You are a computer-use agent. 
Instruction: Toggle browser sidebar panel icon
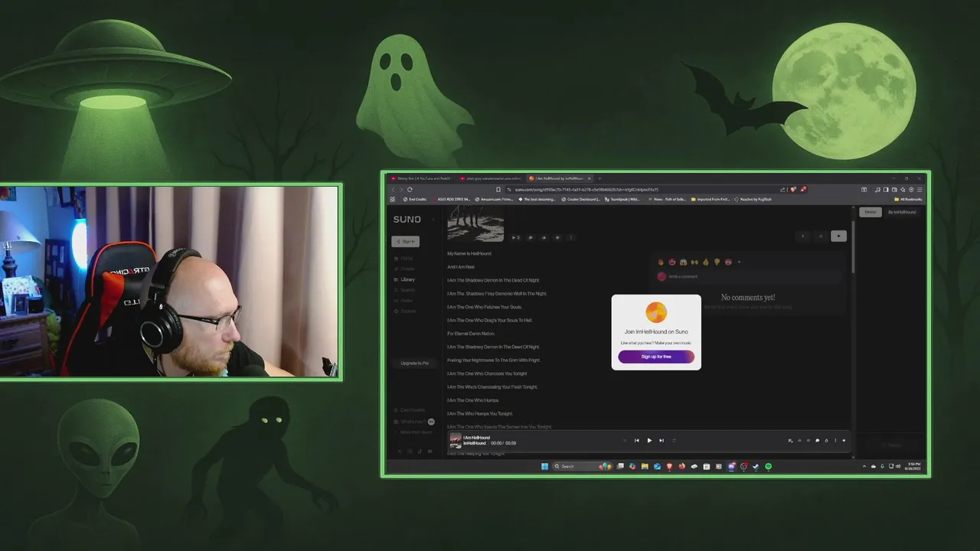[x=886, y=189]
